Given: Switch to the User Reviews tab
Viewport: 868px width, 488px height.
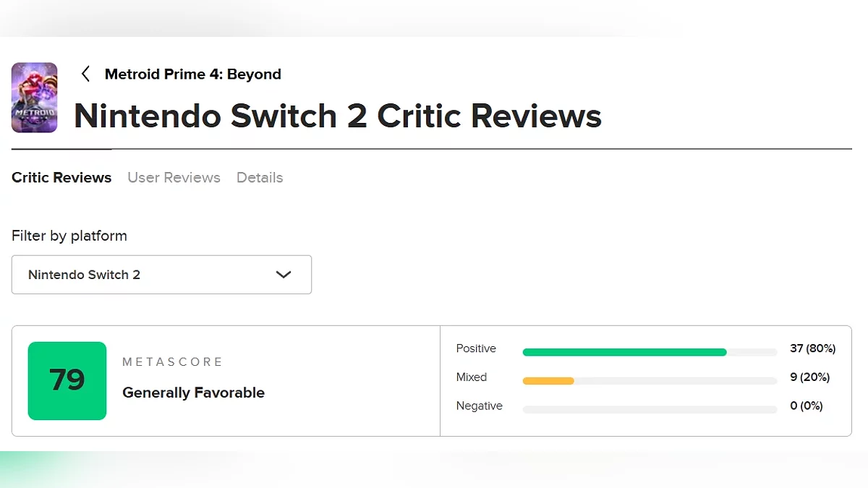Looking at the screenshot, I should pos(174,177).
